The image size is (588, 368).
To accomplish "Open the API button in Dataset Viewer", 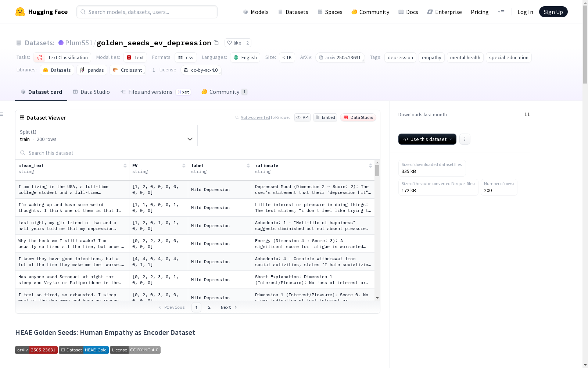I will tap(302, 117).
